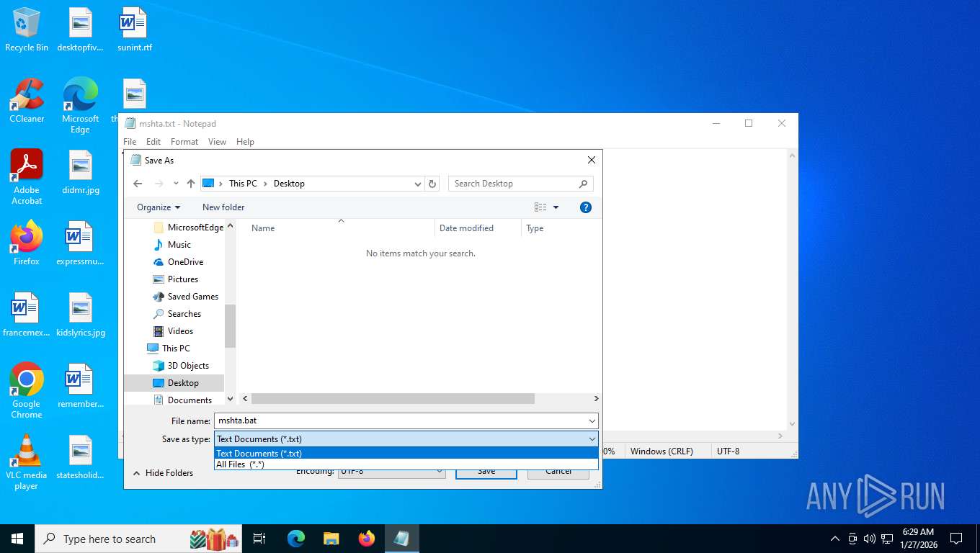Refresh the Desktop folder view

(432, 184)
